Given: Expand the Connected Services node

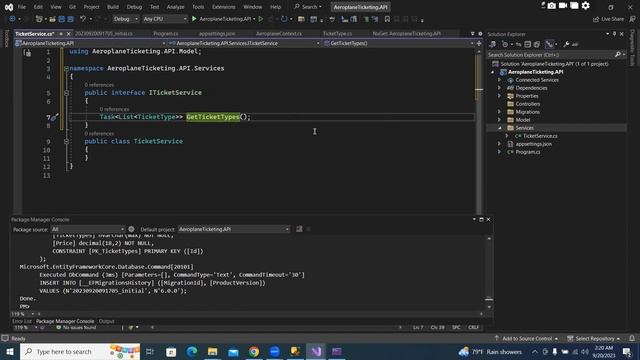Looking at the screenshot, I should click(x=499, y=80).
